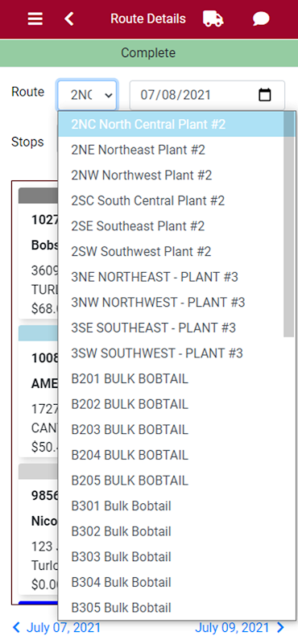The image size is (298, 644).
Task: Go to July 09, 2021
Action: pyautogui.click(x=232, y=628)
